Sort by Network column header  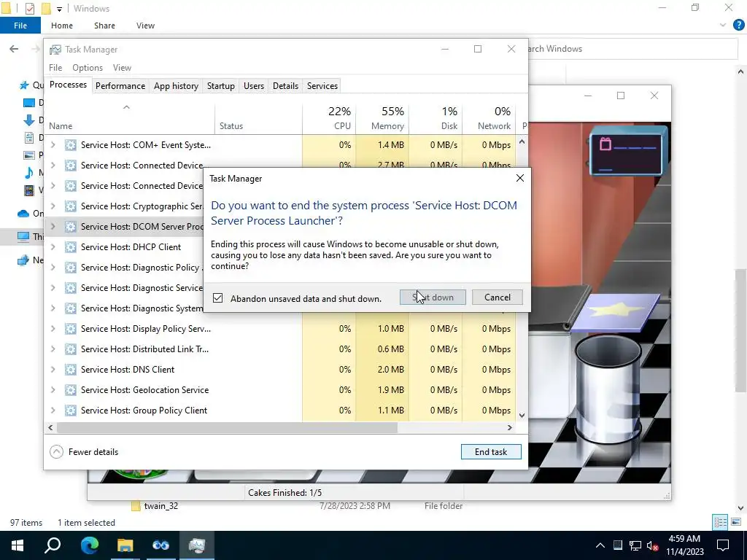(489, 118)
